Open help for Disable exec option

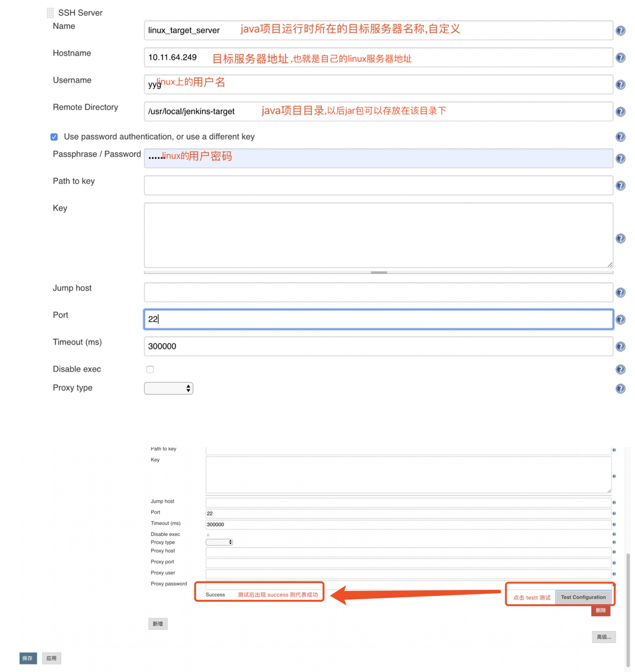(x=620, y=370)
